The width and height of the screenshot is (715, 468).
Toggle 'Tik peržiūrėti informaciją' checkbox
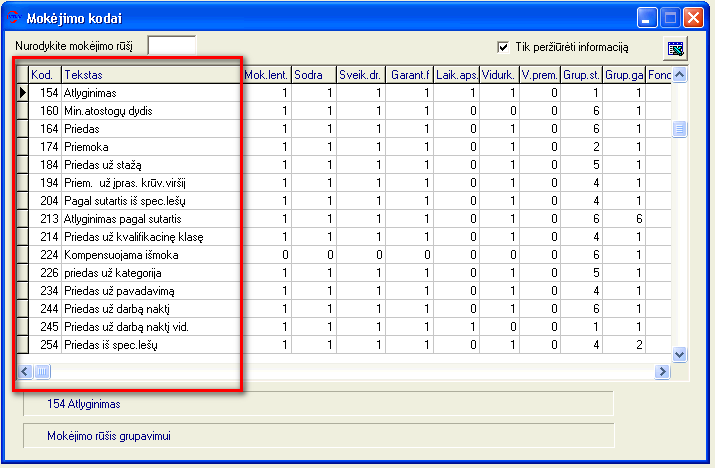[503, 47]
